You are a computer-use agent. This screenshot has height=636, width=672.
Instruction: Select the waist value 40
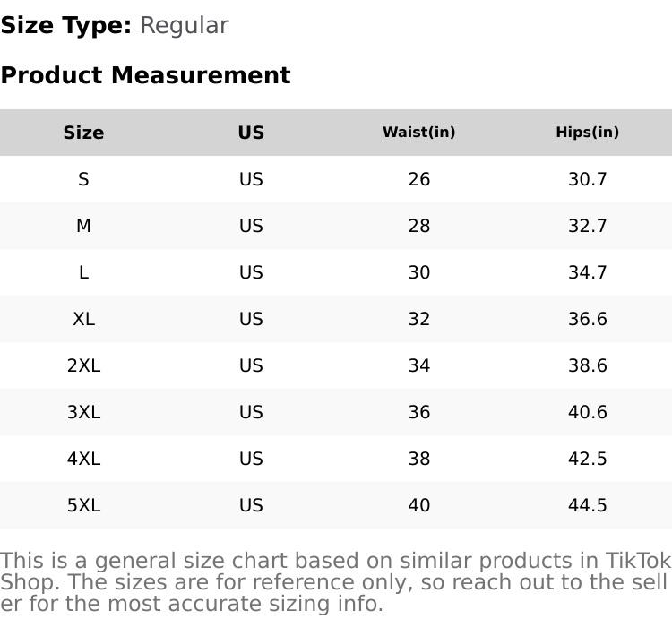(x=418, y=505)
